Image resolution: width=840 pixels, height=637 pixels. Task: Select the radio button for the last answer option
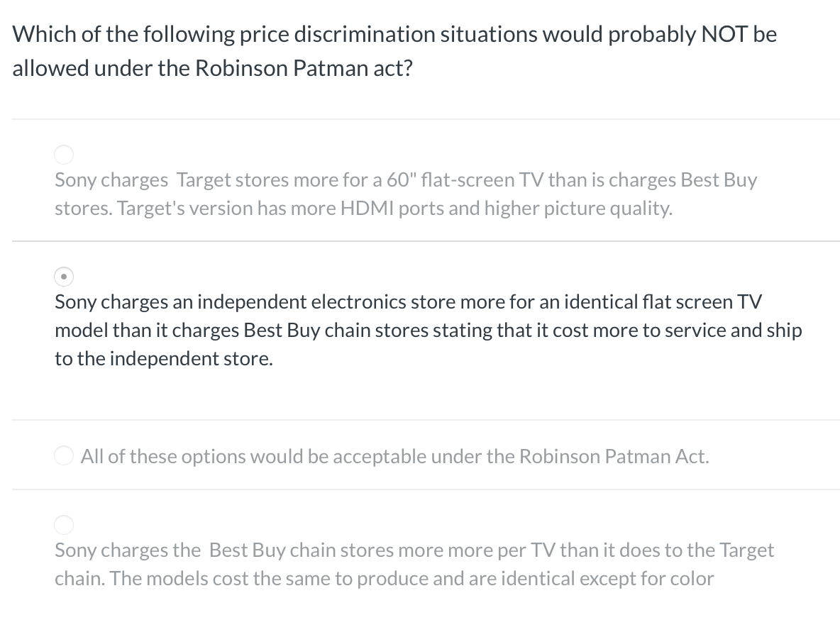[64, 525]
